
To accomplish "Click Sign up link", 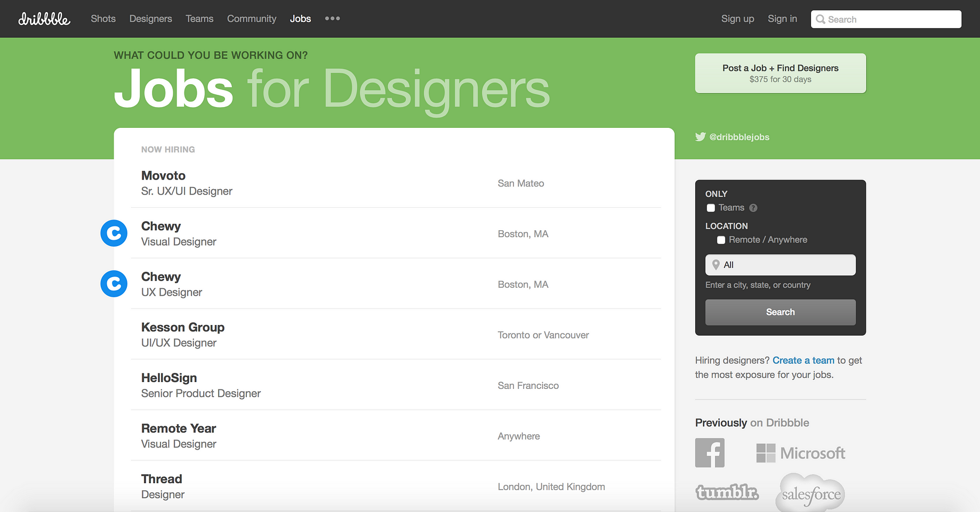I will pyautogui.click(x=737, y=19).
